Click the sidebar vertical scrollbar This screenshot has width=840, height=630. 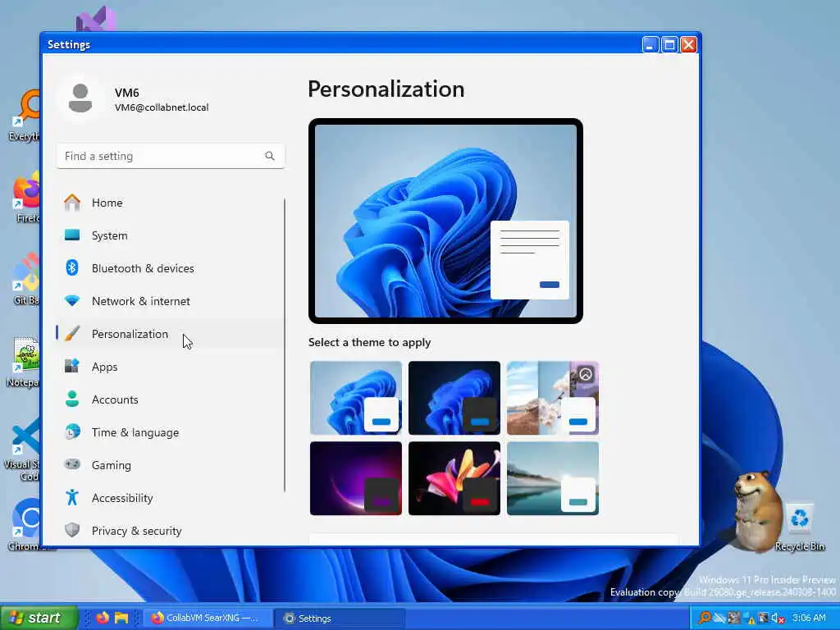[x=285, y=345]
